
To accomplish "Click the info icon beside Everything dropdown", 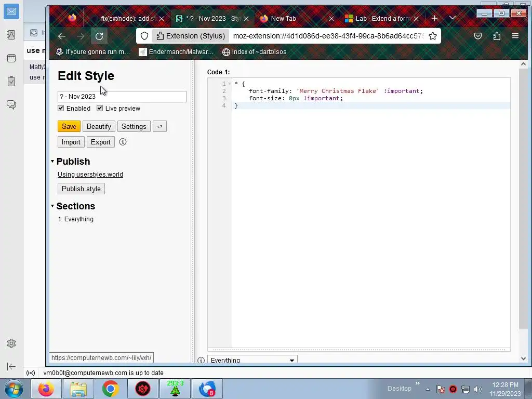I will point(201,360).
